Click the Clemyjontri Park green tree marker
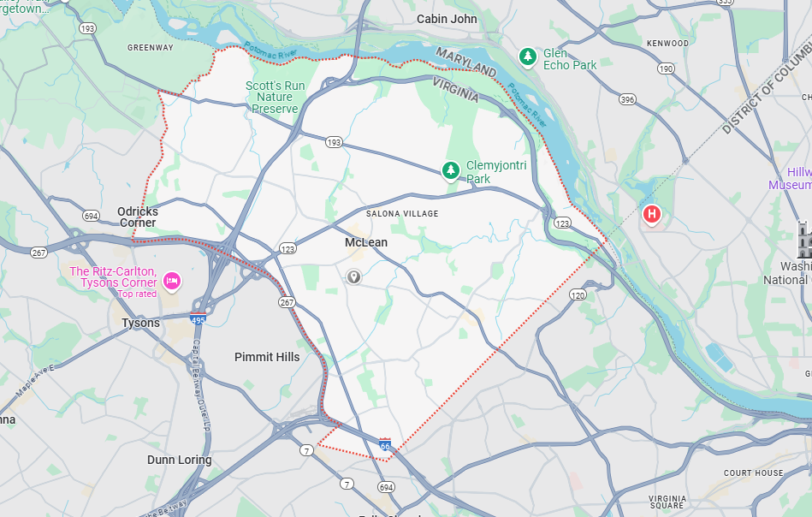The height and width of the screenshot is (517, 812). tap(451, 170)
